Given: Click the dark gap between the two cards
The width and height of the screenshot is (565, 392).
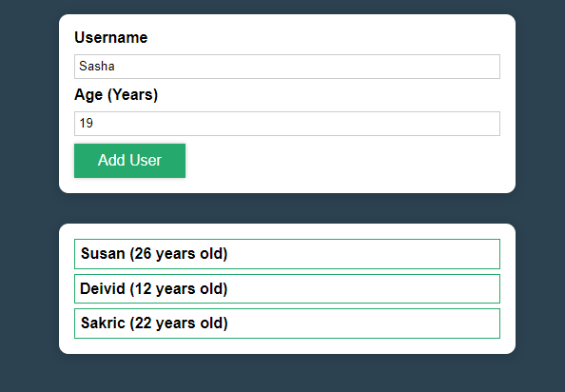Looking at the screenshot, I should (287, 208).
